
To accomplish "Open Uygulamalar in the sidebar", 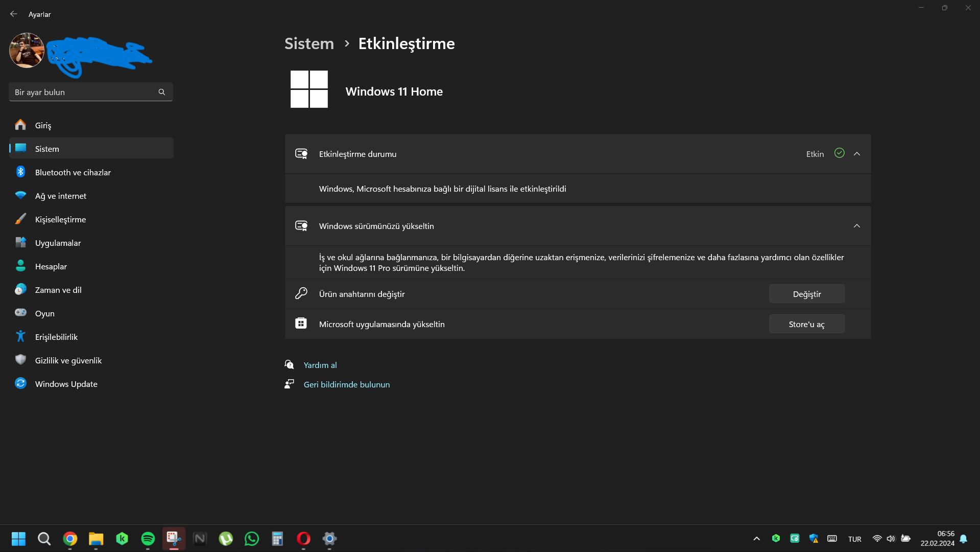I will pyautogui.click(x=91, y=243).
